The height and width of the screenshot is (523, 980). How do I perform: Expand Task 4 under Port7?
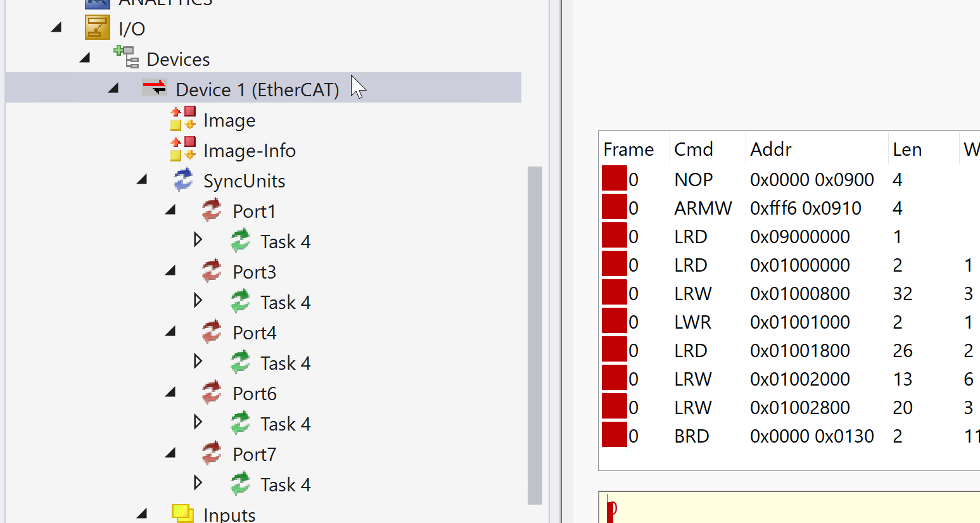click(x=198, y=483)
